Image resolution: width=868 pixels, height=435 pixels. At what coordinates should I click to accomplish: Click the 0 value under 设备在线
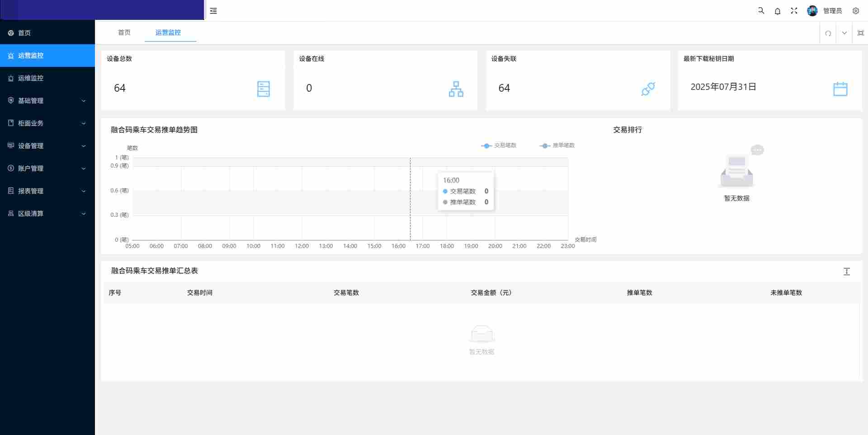point(309,88)
